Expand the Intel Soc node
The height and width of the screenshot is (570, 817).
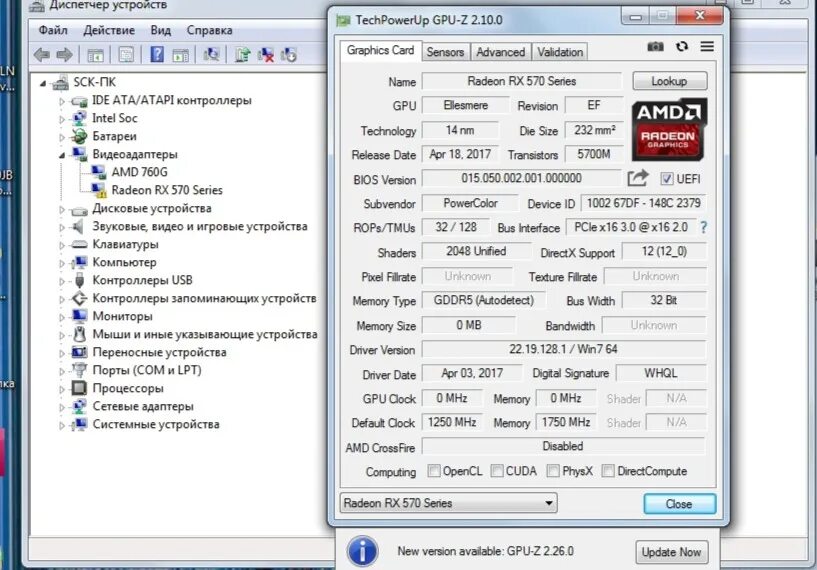[x=61, y=119]
